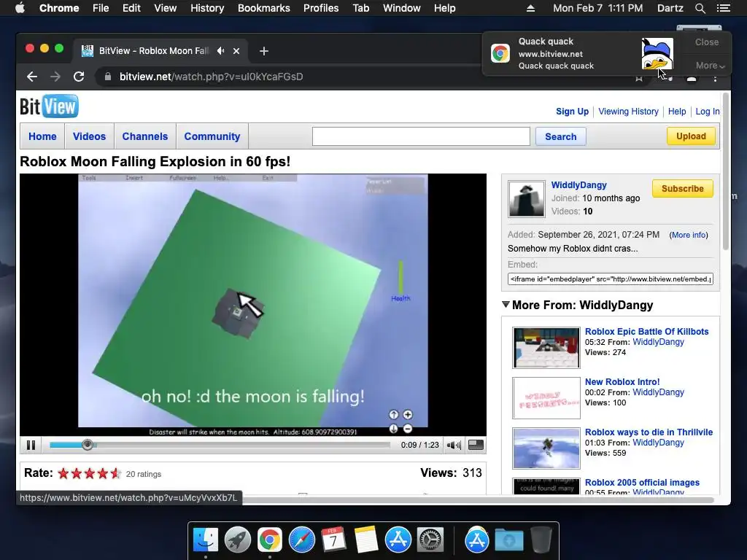Click the embed code field

click(611, 279)
